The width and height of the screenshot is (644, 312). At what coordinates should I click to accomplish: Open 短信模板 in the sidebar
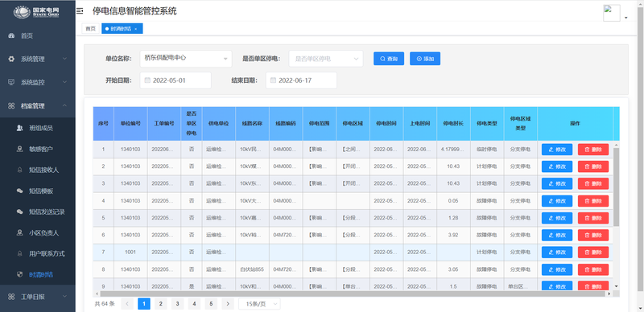tap(38, 191)
